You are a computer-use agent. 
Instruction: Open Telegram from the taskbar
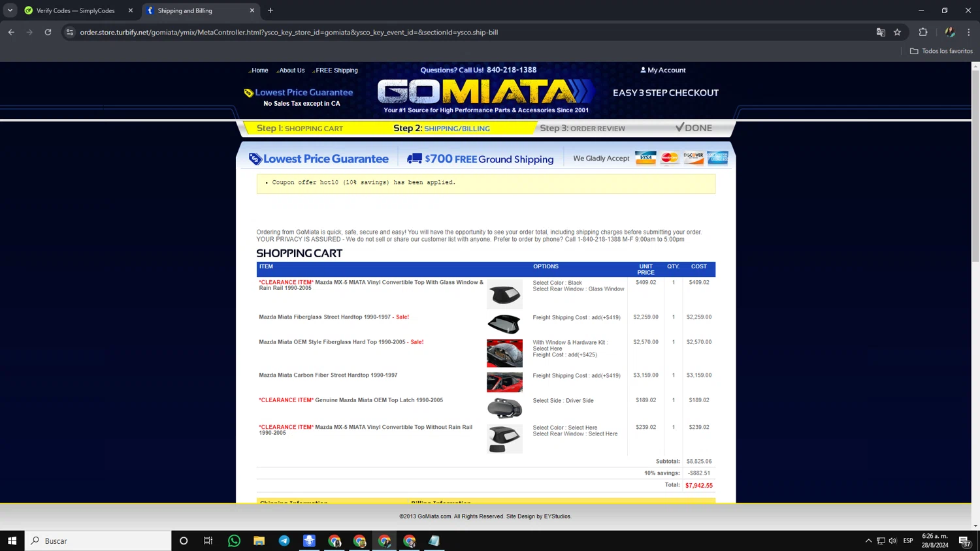tap(284, 541)
